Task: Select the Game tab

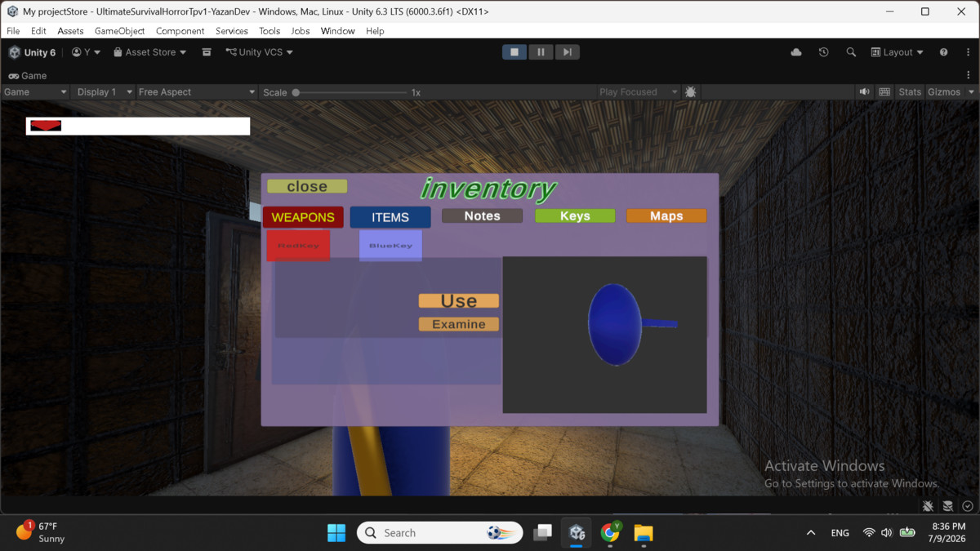Action: [28, 75]
